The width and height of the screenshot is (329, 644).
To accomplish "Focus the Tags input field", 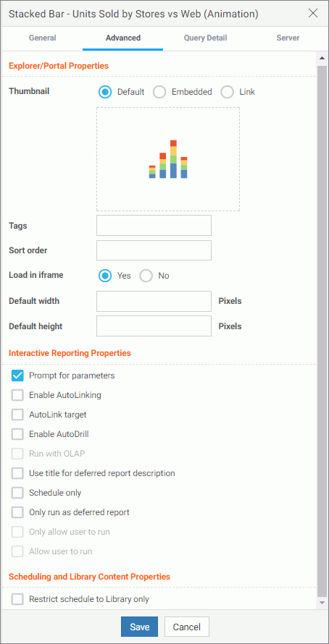I will [154, 226].
